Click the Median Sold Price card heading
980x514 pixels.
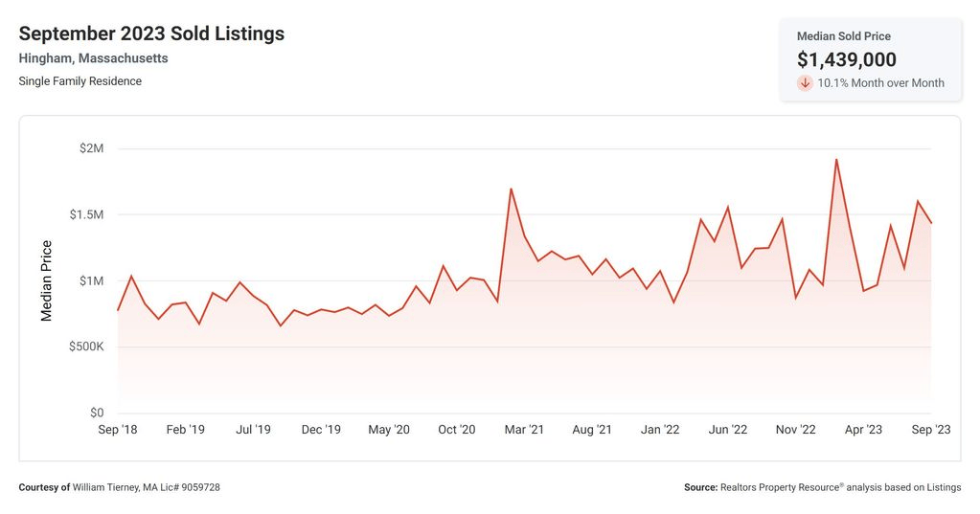[x=844, y=36]
